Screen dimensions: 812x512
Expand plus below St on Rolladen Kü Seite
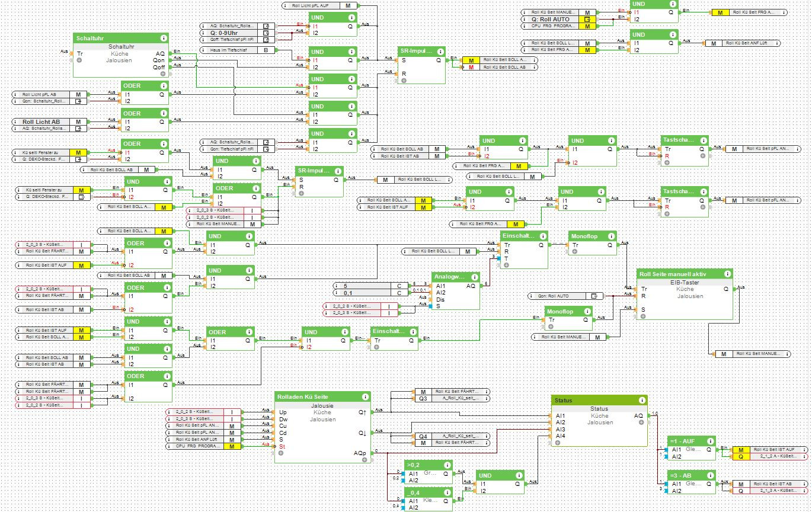280,453
